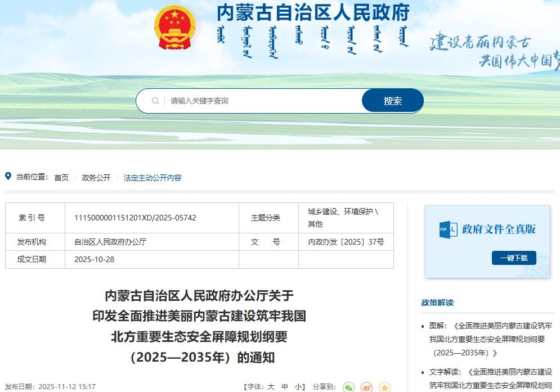Open 法定主动公开内容 breadcrumb link

tap(153, 178)
